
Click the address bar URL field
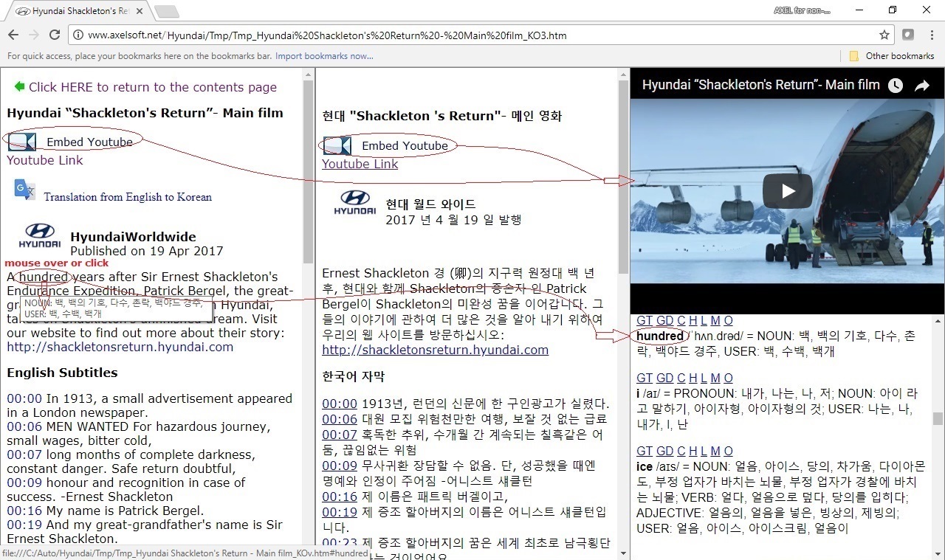coord(480,35)
